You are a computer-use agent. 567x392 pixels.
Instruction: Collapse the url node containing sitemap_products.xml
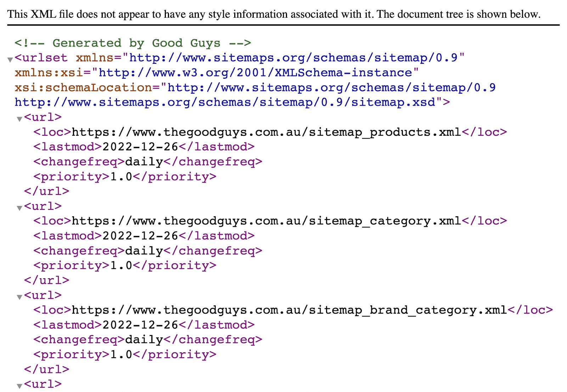19,119
